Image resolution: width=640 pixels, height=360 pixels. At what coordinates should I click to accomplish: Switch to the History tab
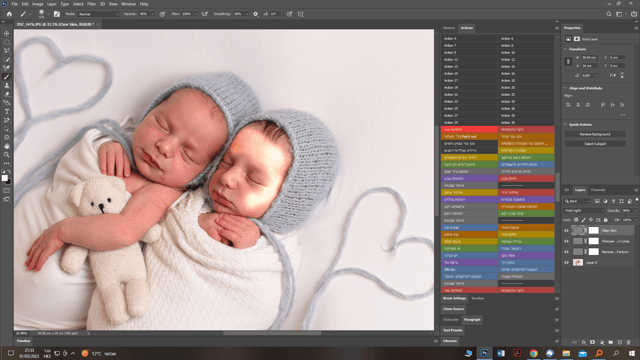(449, 28)
